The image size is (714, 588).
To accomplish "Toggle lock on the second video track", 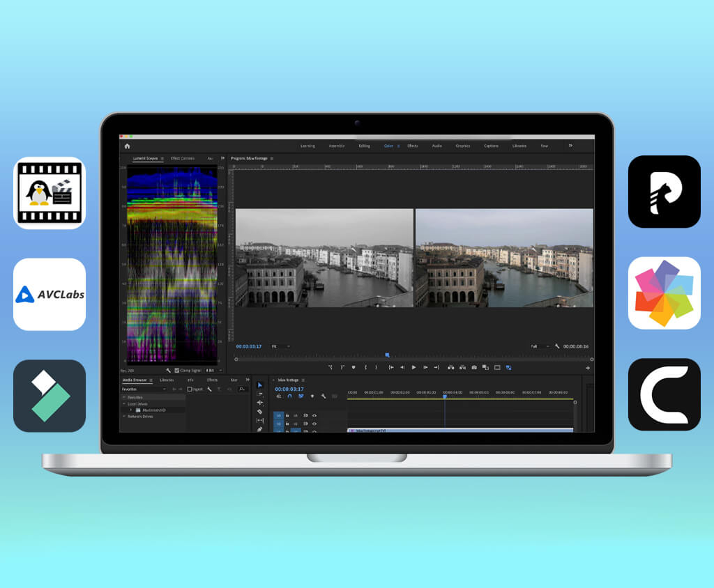I will (287, 424).
